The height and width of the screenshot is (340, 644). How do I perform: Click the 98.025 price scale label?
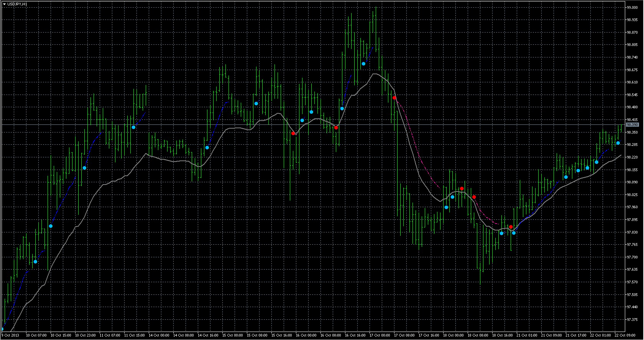632,195
